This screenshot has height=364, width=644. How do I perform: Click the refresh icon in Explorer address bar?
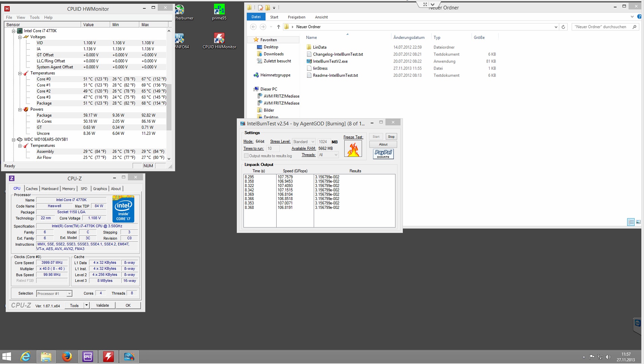(x=563, y=27)
